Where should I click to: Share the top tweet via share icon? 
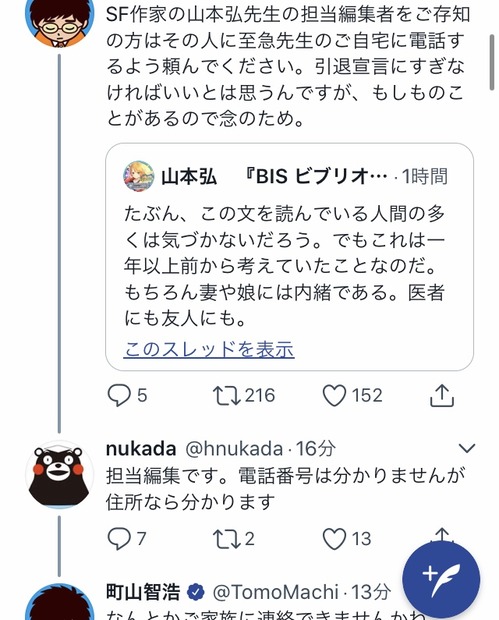click(442, 395)
